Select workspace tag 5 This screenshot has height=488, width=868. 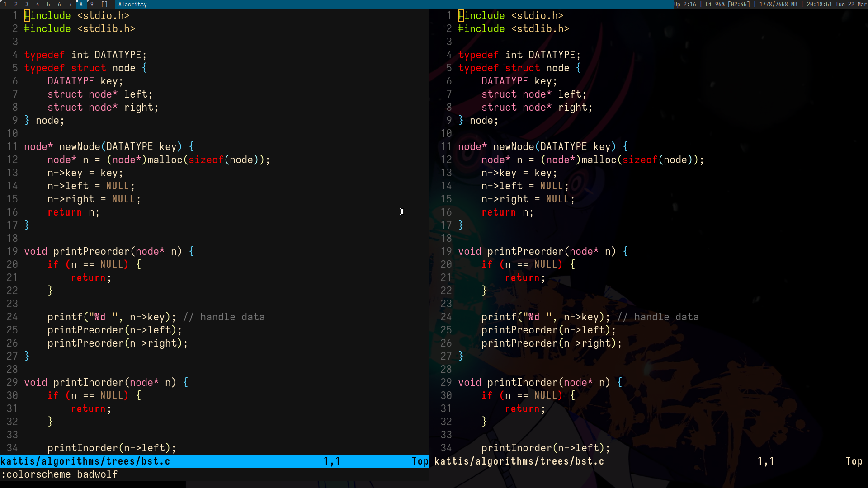(48, 4)
